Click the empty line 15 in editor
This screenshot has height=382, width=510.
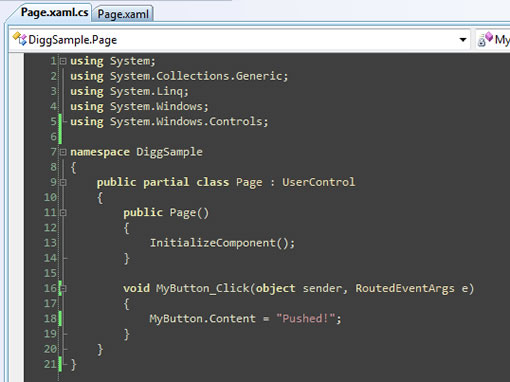[x=267, y=273]
